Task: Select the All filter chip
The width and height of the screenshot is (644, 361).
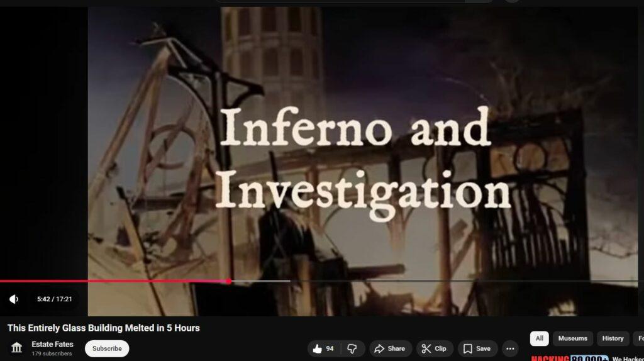Action: (x=539, y=338)
